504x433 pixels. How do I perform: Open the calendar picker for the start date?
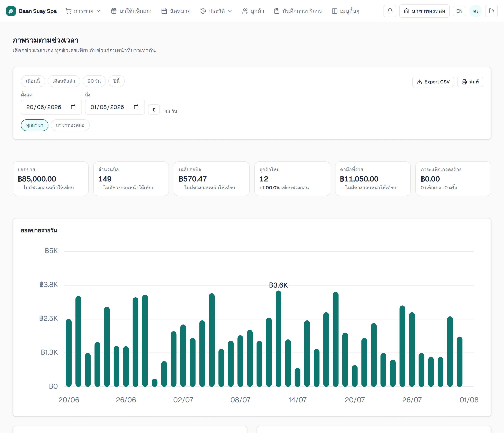tap(73, 107)
